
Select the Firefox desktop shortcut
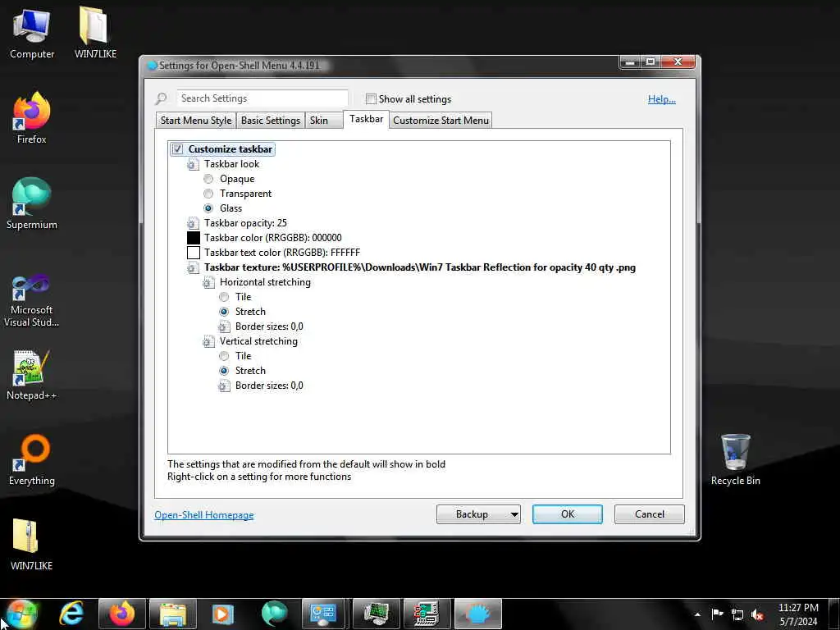(x=32, y=118)
